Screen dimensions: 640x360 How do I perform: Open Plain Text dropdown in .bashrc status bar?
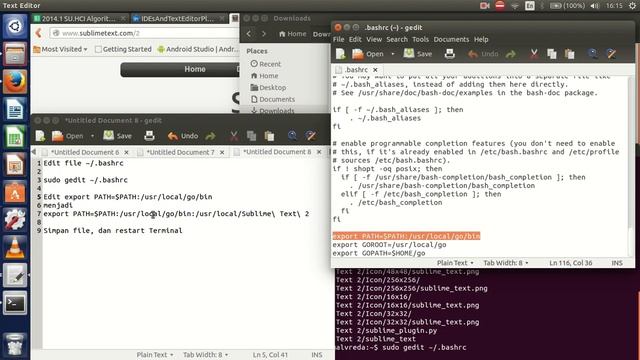[x=455, y=263]
